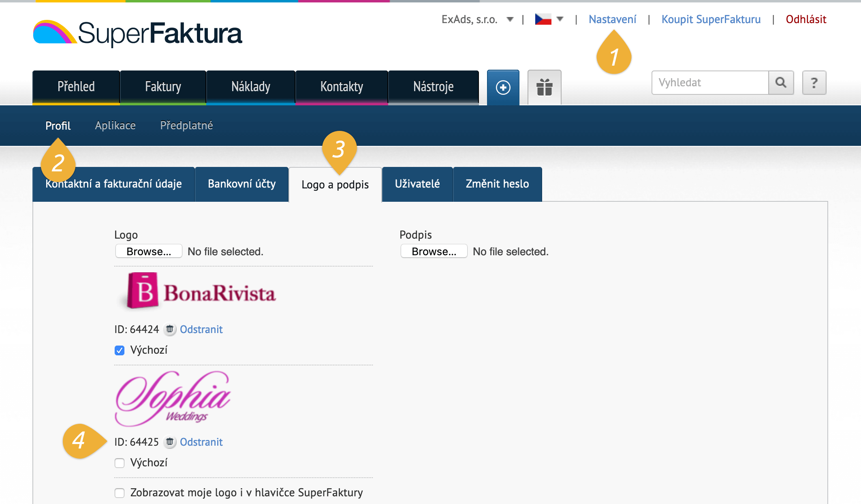
Task: Select the Předplatné submenu item
Action: (x=186, y=126)
